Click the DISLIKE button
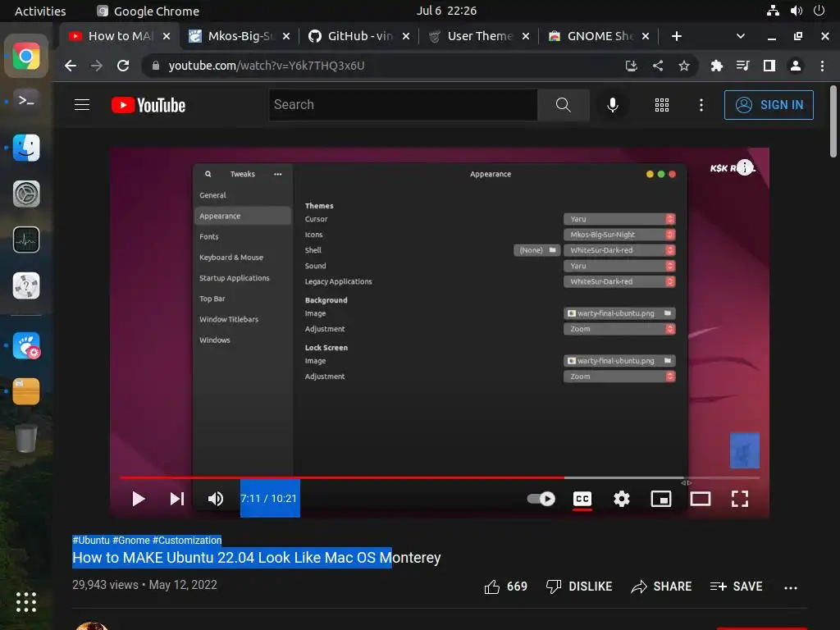Viewport: 840px width, 630px height. [578, 587]
